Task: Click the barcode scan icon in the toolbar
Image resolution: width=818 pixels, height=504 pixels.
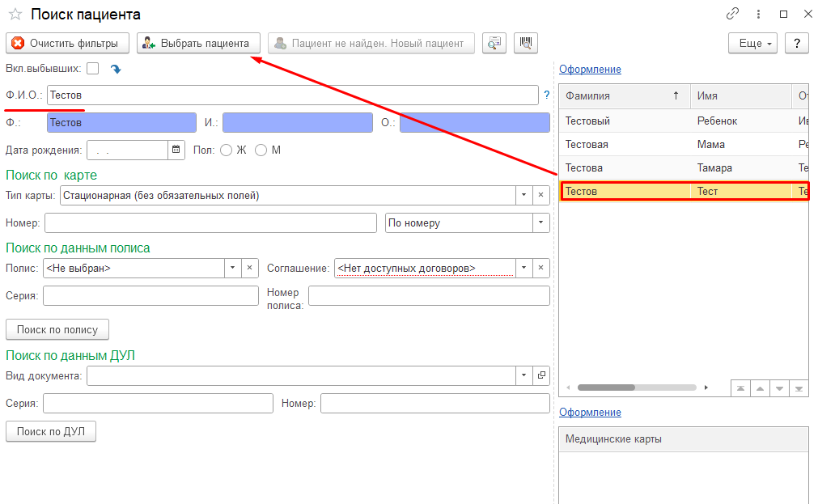Action: coord(526,43)
